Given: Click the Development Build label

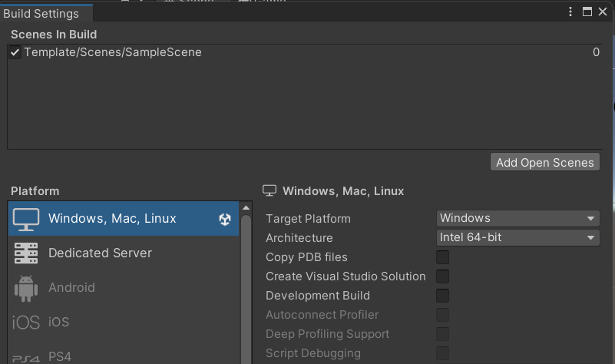Looking at the screenshot, I should click(318, 296).
